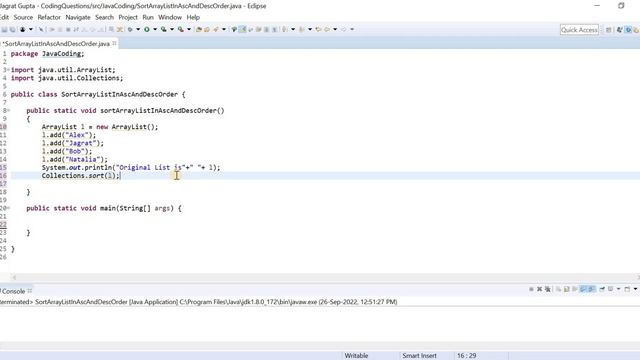Open the Search menu

coord(104,17)
